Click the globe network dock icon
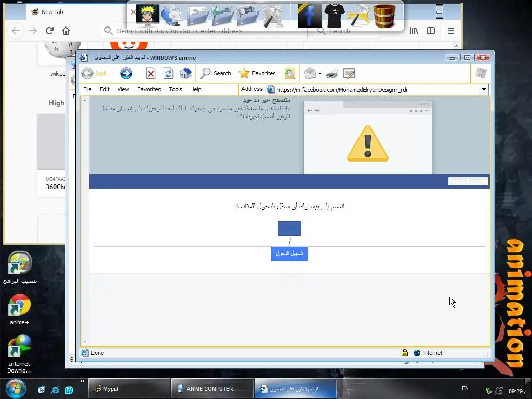This screenshot has height=399, width=532. [172, 16]
